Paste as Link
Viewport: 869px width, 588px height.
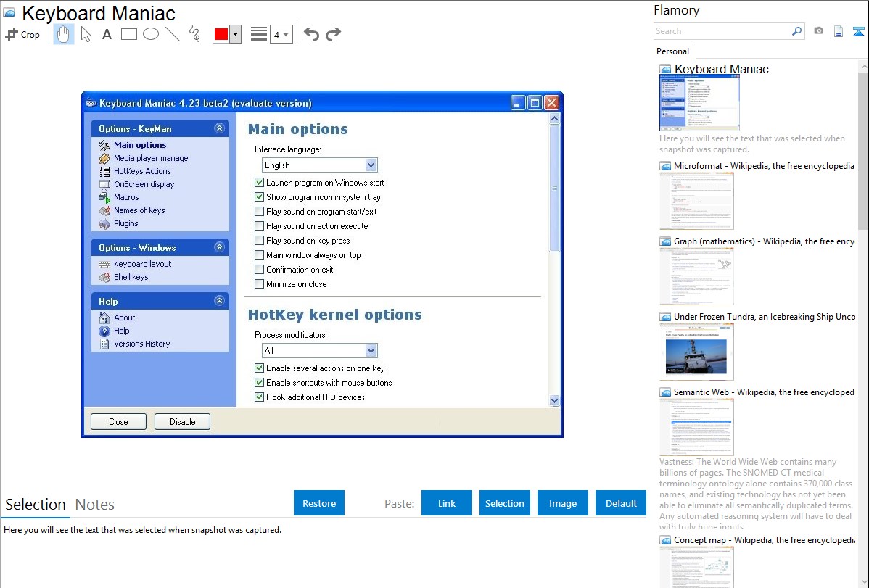(x=447, y=503)
